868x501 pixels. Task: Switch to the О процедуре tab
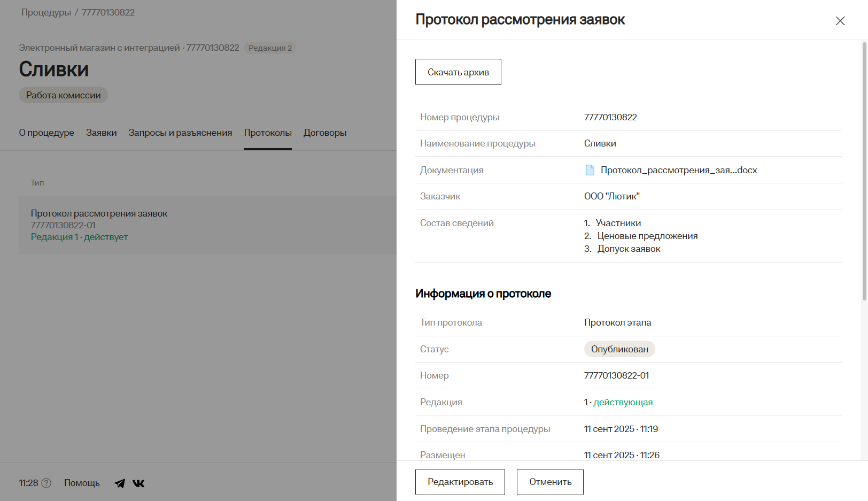tap(46, 133)
